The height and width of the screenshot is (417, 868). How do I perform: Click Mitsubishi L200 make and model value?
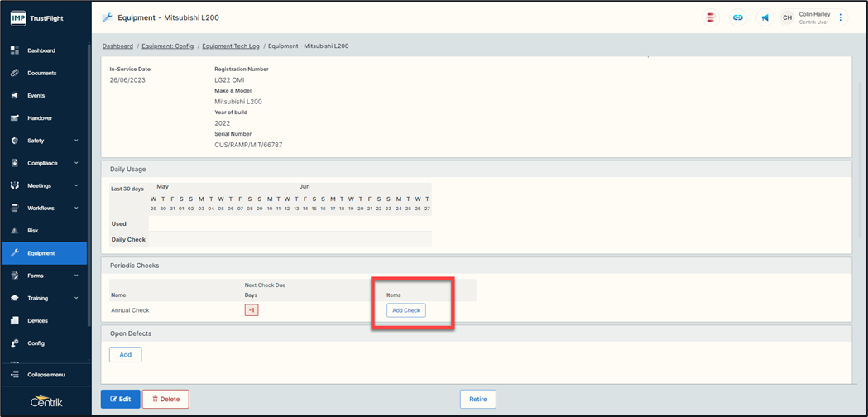pos(238,102)
